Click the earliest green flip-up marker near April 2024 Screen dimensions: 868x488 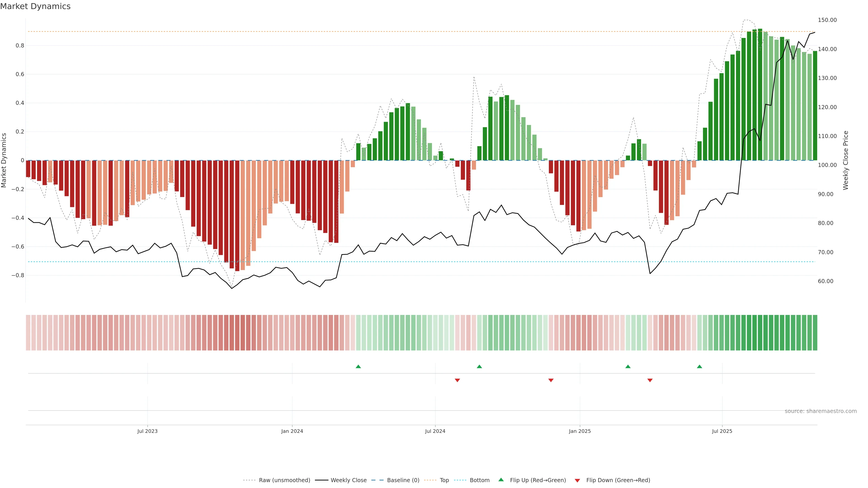click(358, 366)
